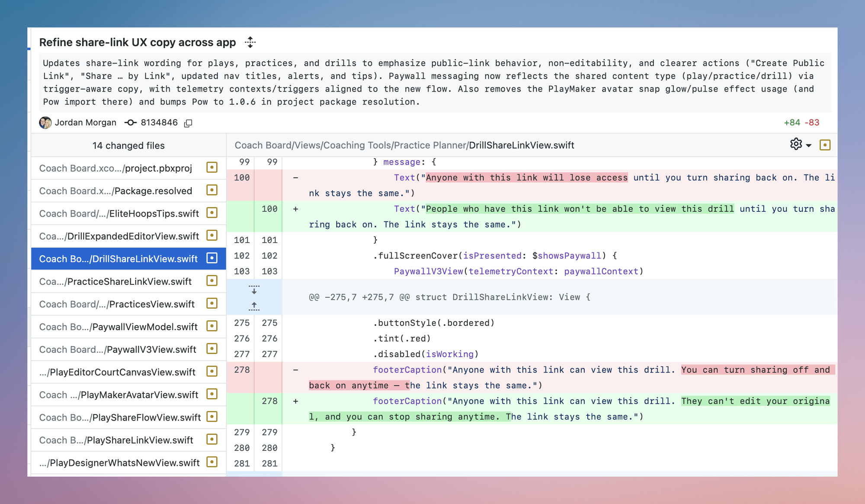Click modified badge for PaywallV3View.swift
This screenshot has width=865, height=504.
point(212,349)
